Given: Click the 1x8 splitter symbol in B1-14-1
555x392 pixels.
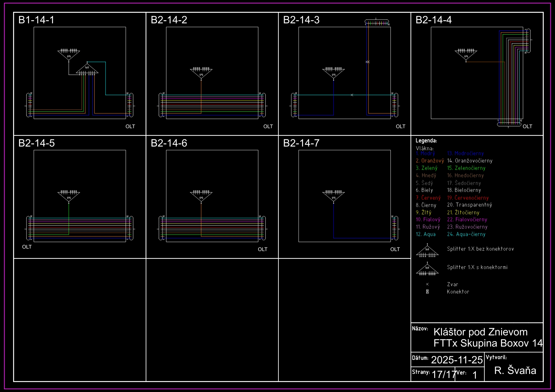Looking at the screenshot, I should [x=87, y=69].
